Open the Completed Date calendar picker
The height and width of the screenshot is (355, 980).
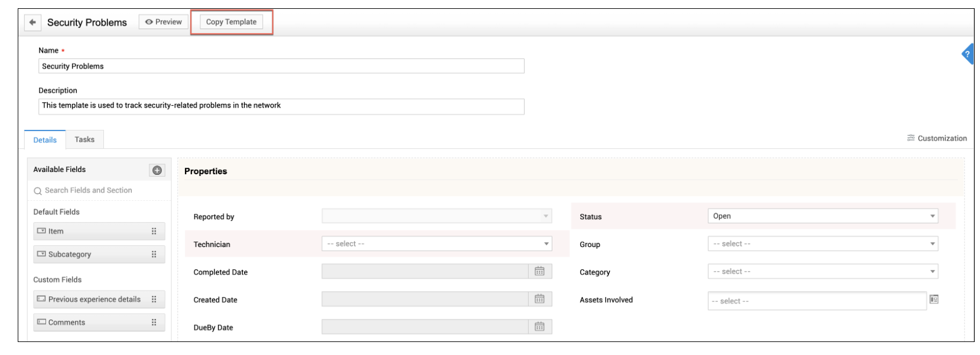539,271
